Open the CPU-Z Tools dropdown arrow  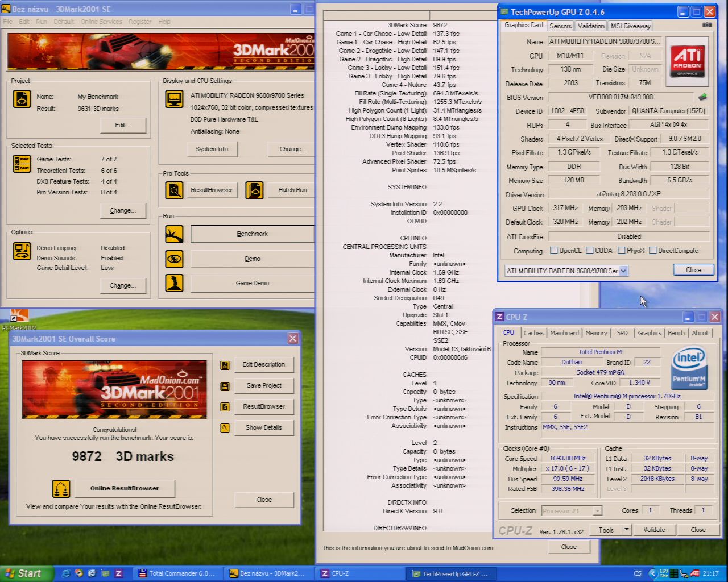[x=626, y=530]
